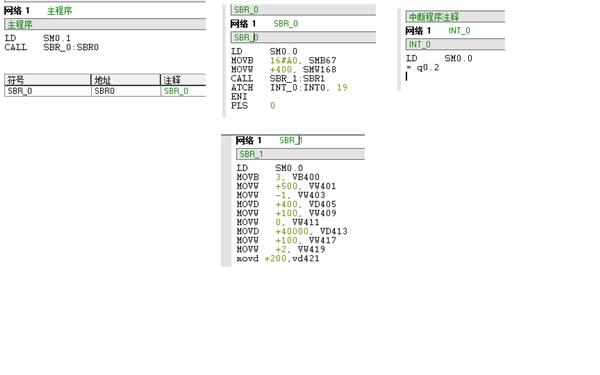
Task: Click the SBR_1 network comment box
Action: click(x=300, y=154)
